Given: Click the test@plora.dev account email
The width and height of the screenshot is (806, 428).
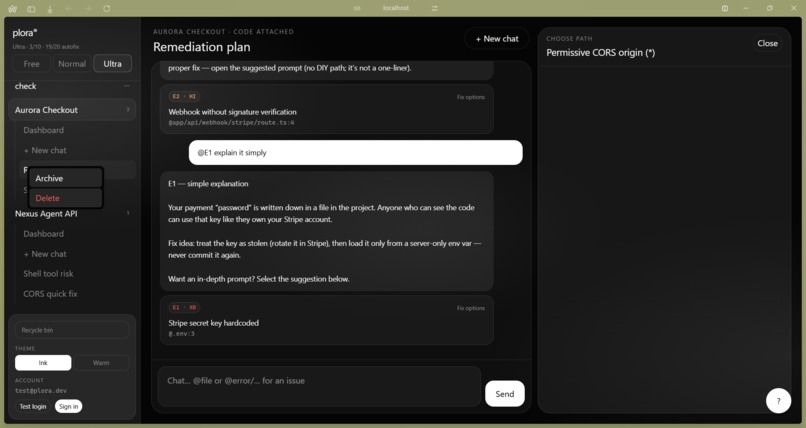Looking at the screenshot, I should (41, 390).
